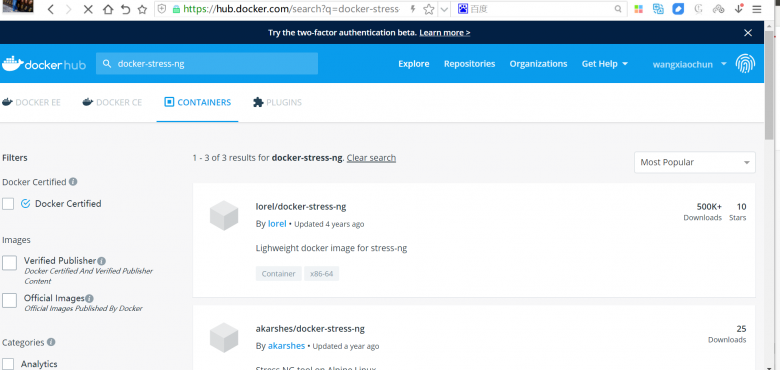
Task: Click the lightning bolt speed mode icon
Action: 413,9
